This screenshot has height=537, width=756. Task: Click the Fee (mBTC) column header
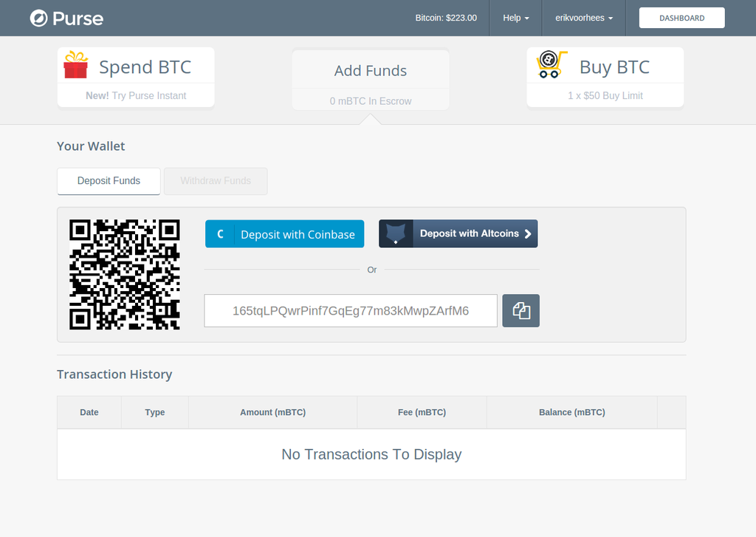[x=422, y=412]
